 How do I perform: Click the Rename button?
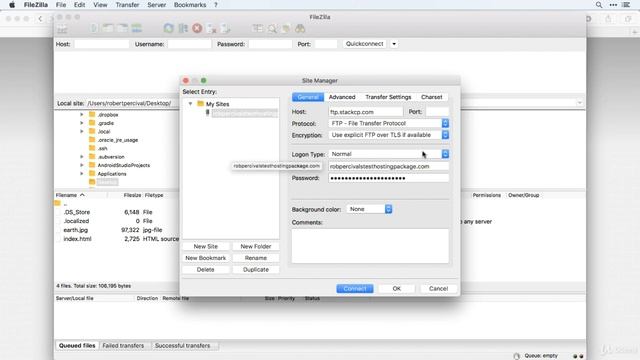256,258
